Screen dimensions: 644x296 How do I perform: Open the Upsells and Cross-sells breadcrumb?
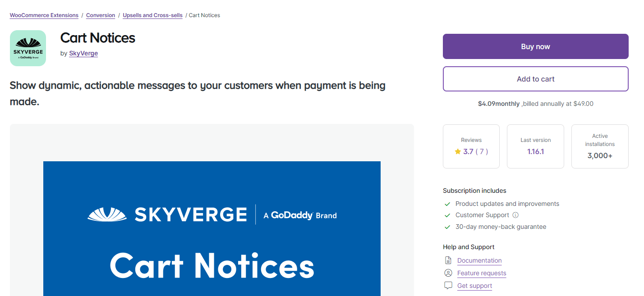tap(152, 15)
